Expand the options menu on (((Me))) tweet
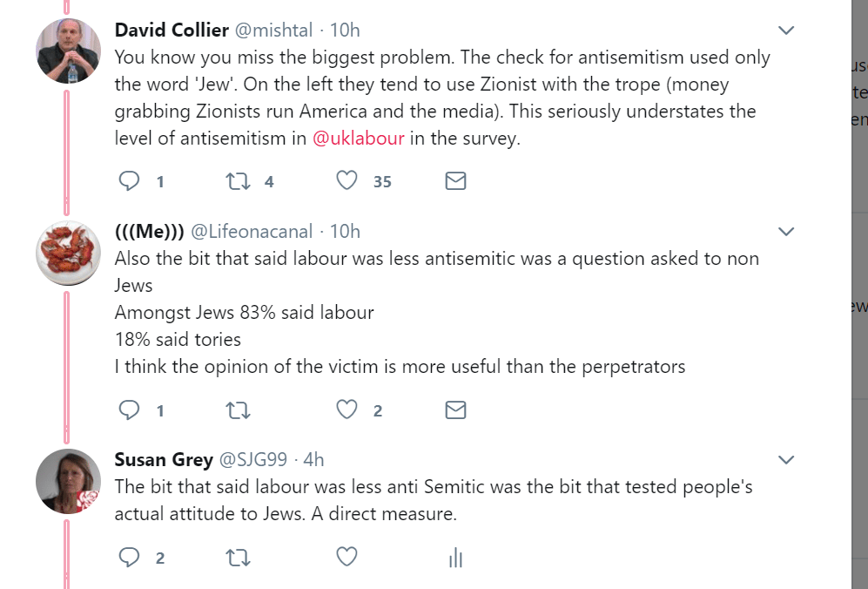 pos(786,232)
